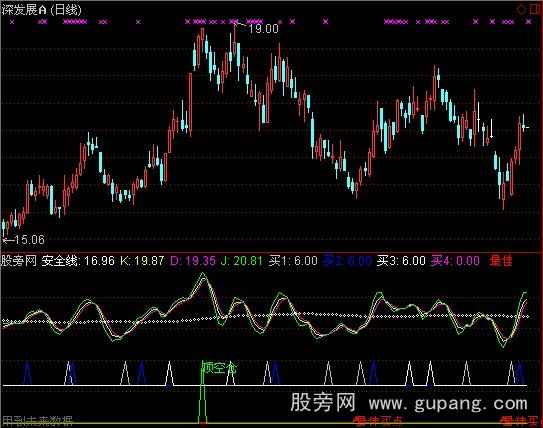Click the 股旁网 indicator name label
Viewport: 543px width, 428px height.
tap(19, 260)
